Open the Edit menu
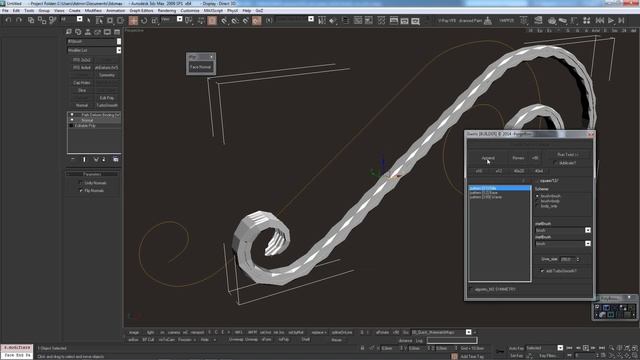The image size is (640, 360). click(16, 11)
